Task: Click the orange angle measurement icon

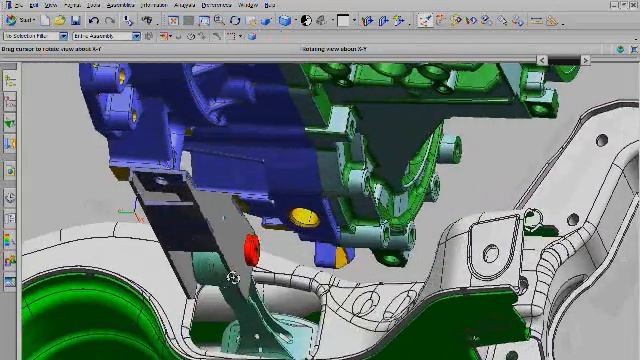Action: [552, 20]
